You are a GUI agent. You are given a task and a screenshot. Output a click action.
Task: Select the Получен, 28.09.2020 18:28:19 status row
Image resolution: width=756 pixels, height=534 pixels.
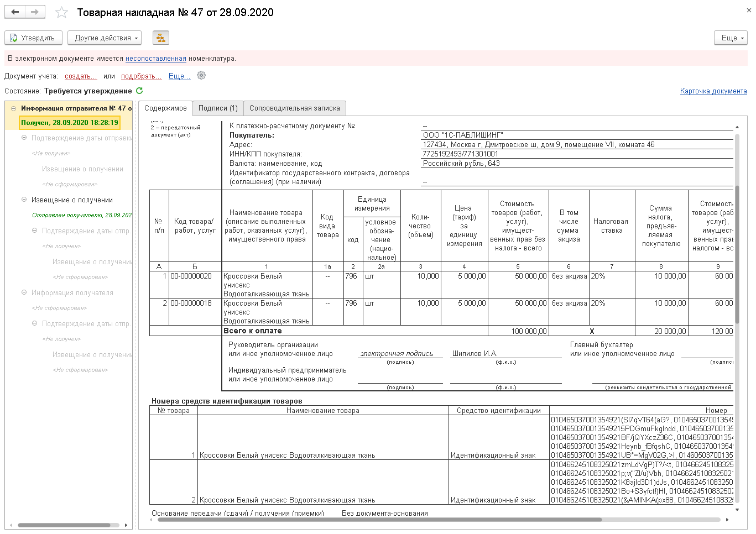(x=70, y=123)
